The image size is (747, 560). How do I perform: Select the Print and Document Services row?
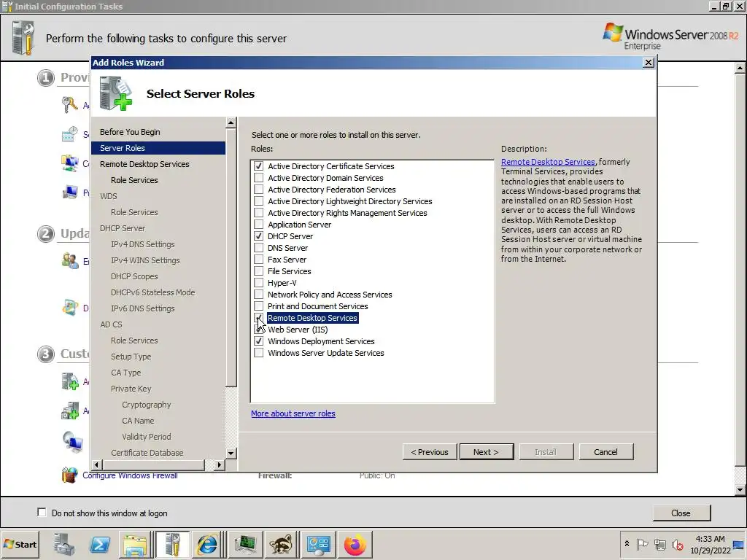point(317,306)
